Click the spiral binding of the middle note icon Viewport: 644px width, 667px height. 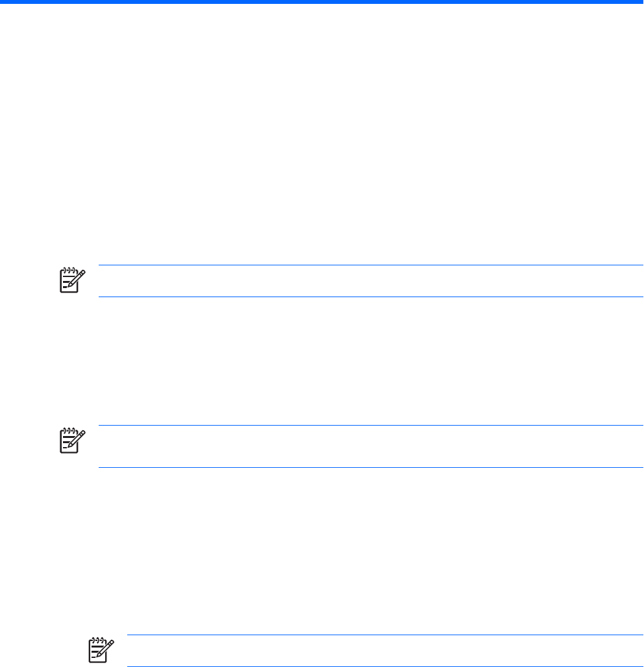69,430
